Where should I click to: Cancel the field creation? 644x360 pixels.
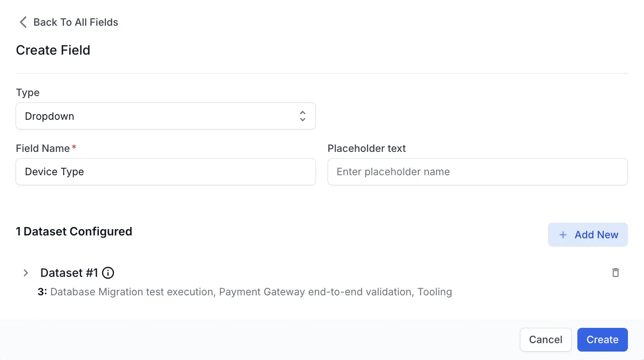click(545, 340)
